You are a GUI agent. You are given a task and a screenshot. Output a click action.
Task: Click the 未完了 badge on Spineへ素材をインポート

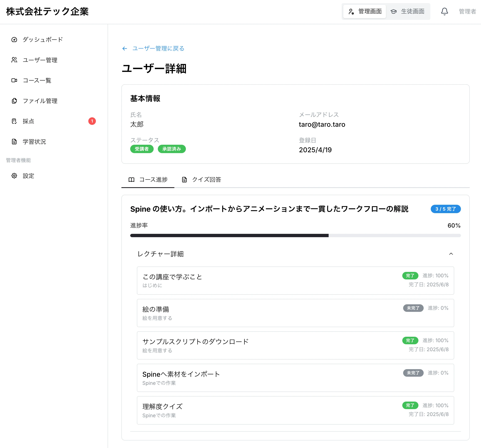click(x=413, y=373)
